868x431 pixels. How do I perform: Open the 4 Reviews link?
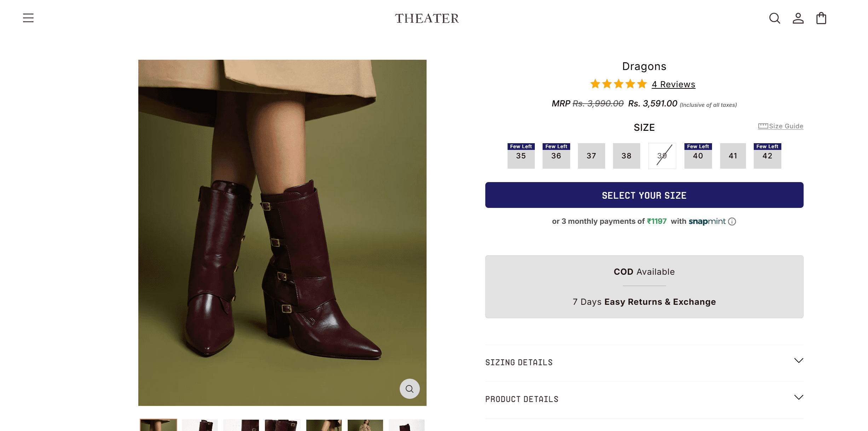coord(673,85)
